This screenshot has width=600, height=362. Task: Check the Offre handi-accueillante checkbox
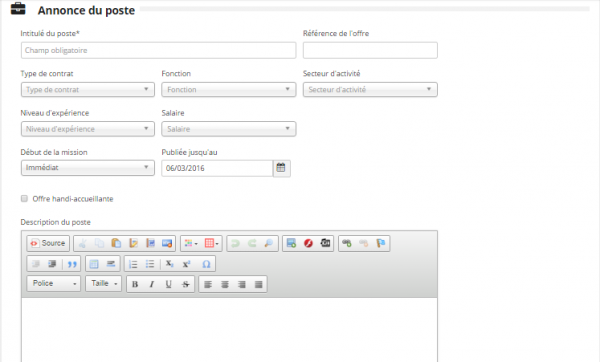click(x=24, y=199)
